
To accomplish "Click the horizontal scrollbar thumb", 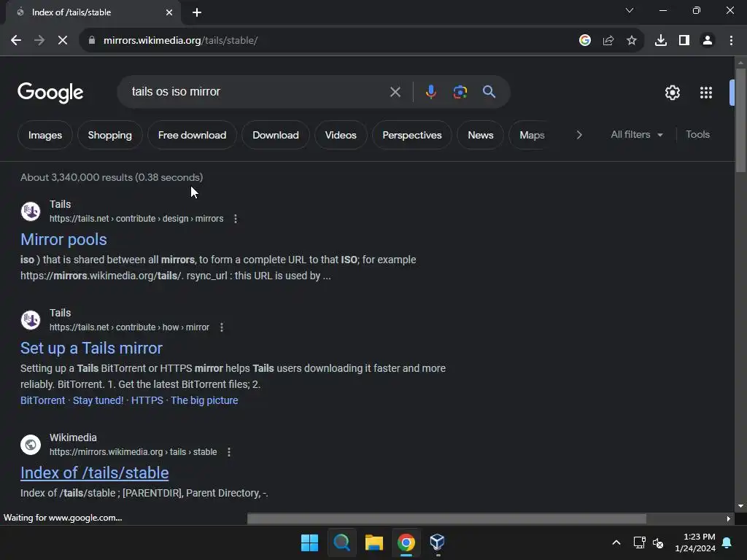I will tap(447, 518).
